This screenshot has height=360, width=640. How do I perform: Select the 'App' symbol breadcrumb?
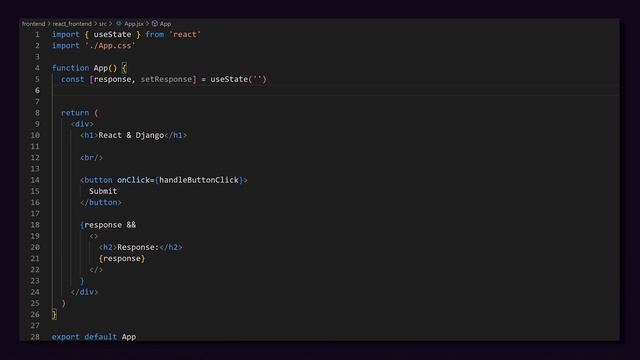(165, 24)
